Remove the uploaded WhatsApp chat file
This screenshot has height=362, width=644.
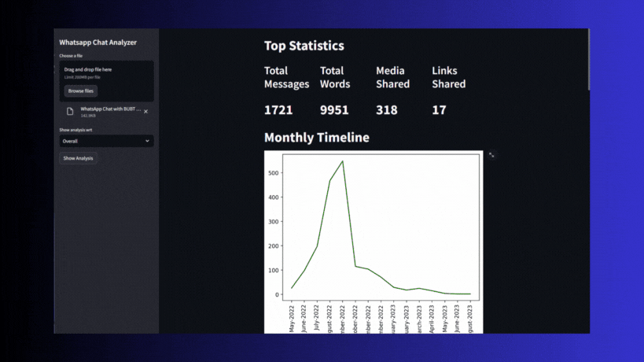(x=145, y=112)
